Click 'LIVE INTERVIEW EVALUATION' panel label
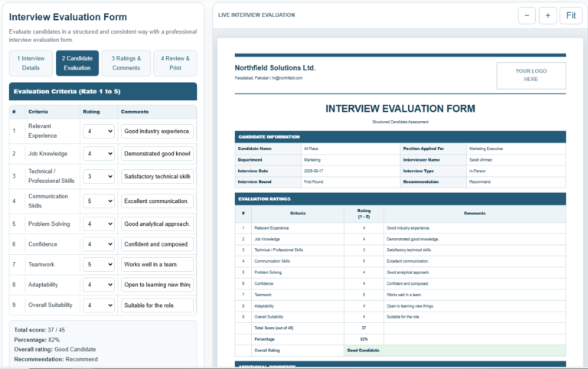 256,15
